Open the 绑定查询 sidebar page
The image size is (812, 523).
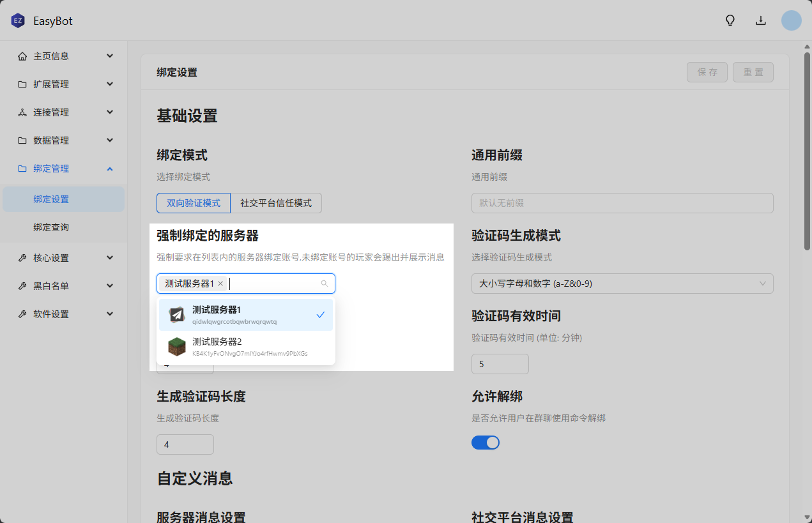51,227
